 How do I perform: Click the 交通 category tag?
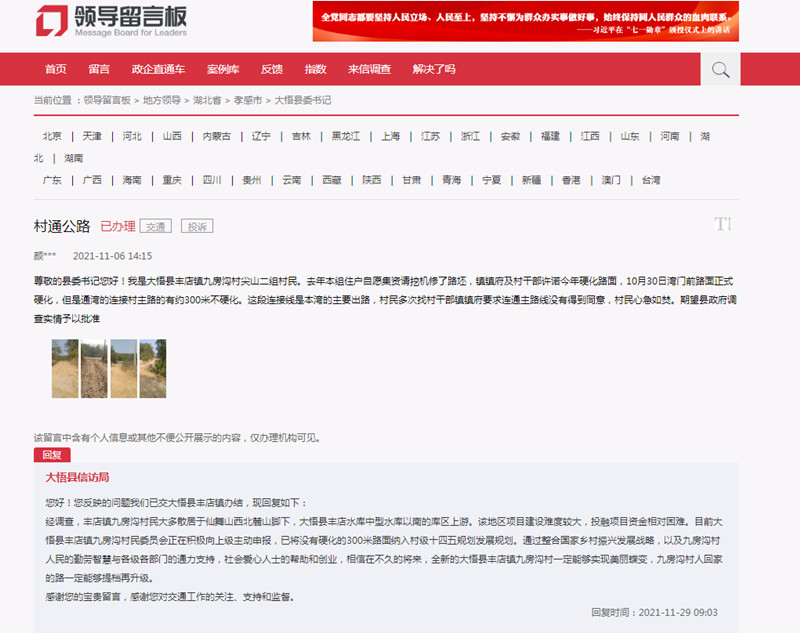[155, 227]
